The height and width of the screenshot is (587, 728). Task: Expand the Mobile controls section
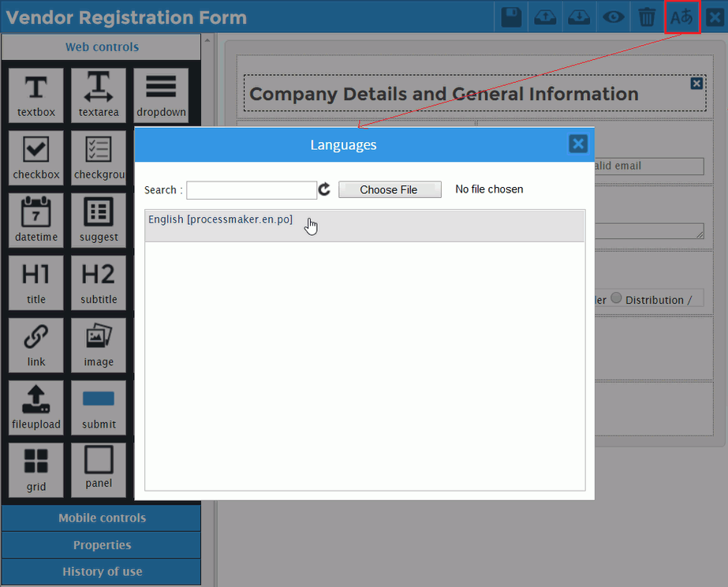pyautogui.click(x=102, y=518)
